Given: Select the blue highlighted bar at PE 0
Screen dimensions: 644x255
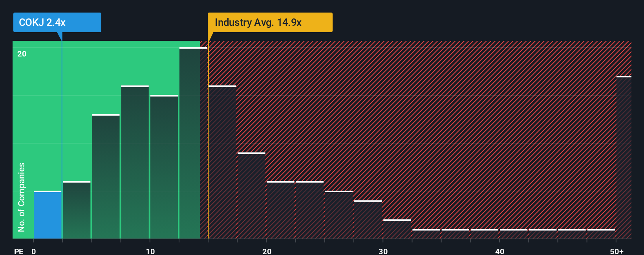Looking at the screenshot, I should pyautogui.click(x=48, y=215).
